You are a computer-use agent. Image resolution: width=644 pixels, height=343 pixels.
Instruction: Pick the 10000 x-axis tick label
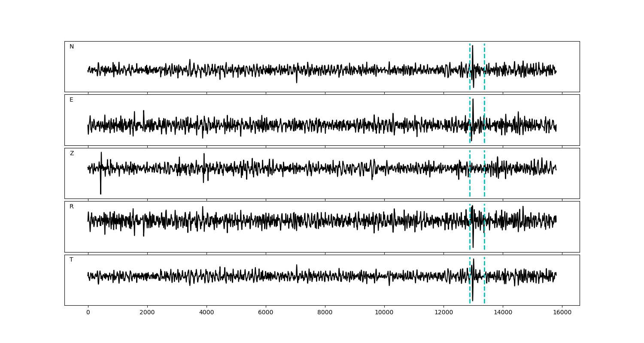pos(384,313)
